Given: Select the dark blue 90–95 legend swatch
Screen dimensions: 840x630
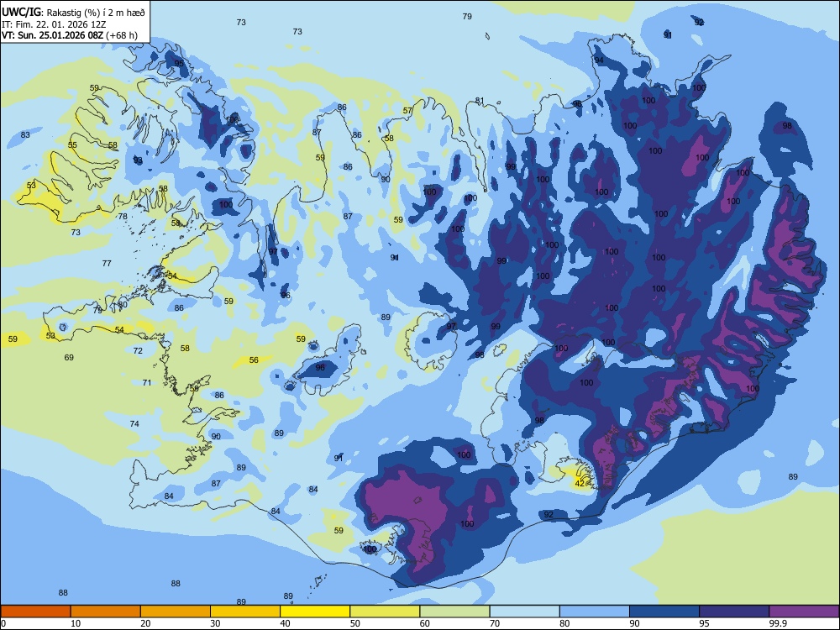Looking at the screenshot, I should 664,612.
